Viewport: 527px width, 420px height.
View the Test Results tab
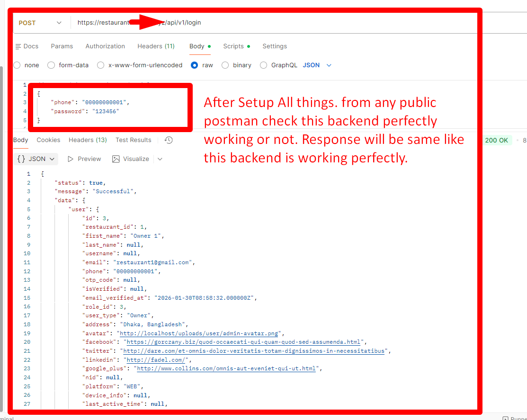(133, 140)
